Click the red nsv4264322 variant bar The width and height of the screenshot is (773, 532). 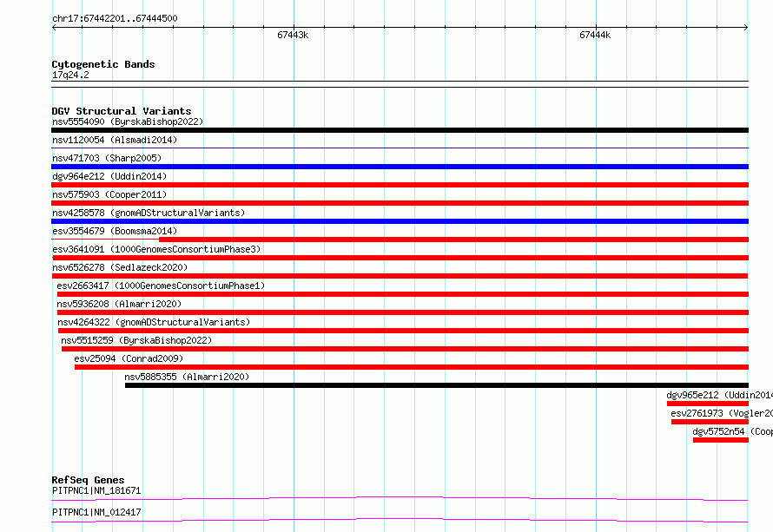point(403,331)
